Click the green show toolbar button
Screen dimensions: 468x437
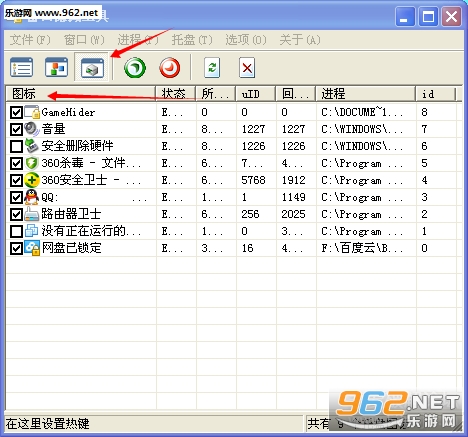(135, 68)
